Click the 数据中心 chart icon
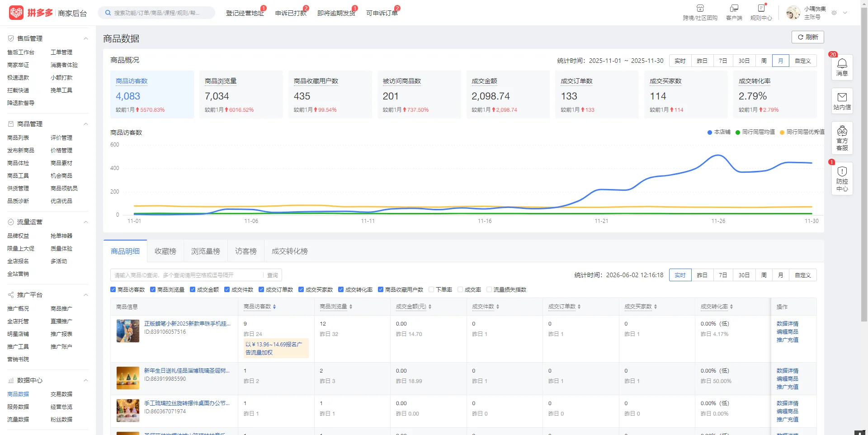868x435 pixels. (x=11, y=380)
